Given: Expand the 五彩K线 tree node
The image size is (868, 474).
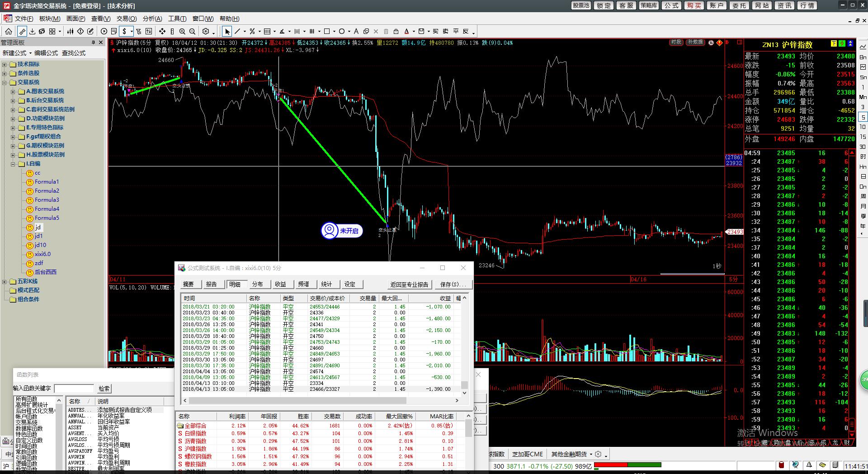Looking at the screenshot, I should point(5,281).
